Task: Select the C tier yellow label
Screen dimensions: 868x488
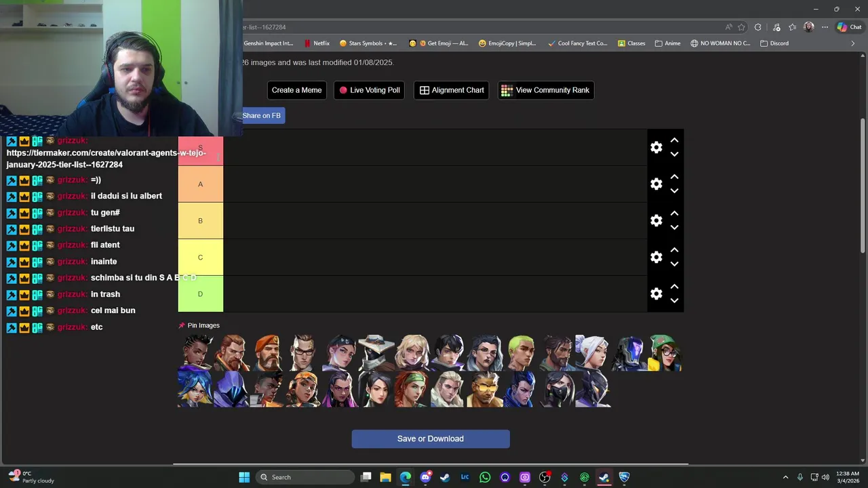Action: 200,258
